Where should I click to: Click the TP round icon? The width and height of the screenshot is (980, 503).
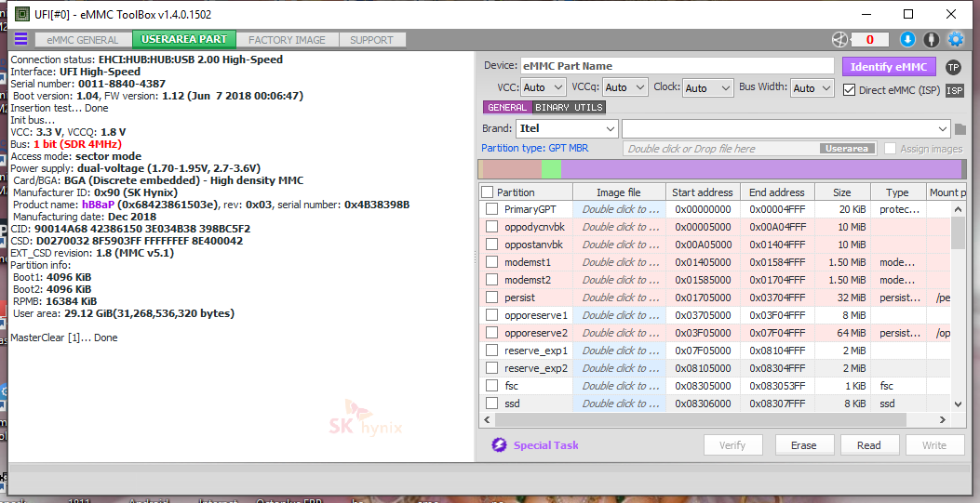click(953, 67)
